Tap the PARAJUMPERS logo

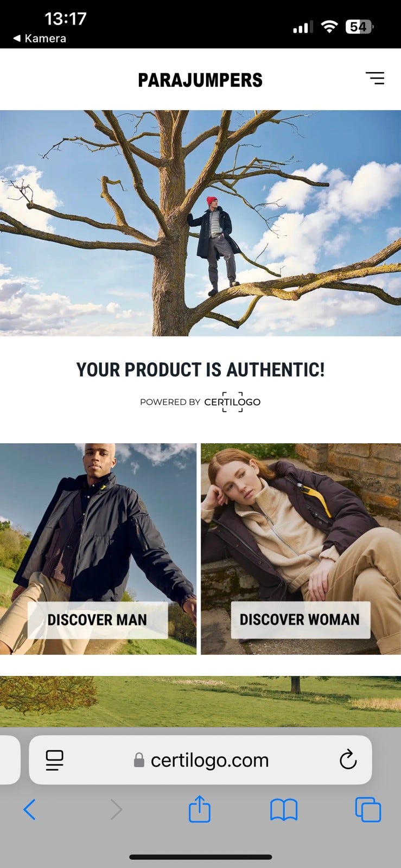tap(200, 80)
